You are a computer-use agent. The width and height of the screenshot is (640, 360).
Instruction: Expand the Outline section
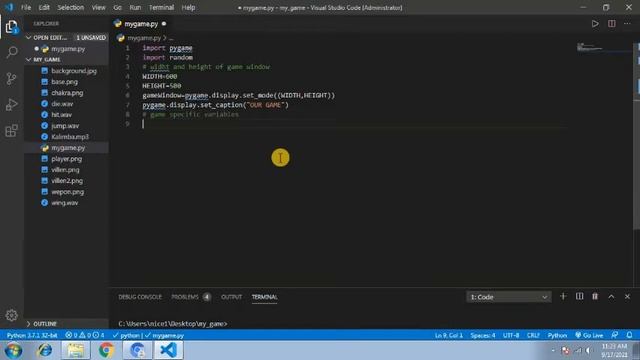pos(67,324)
